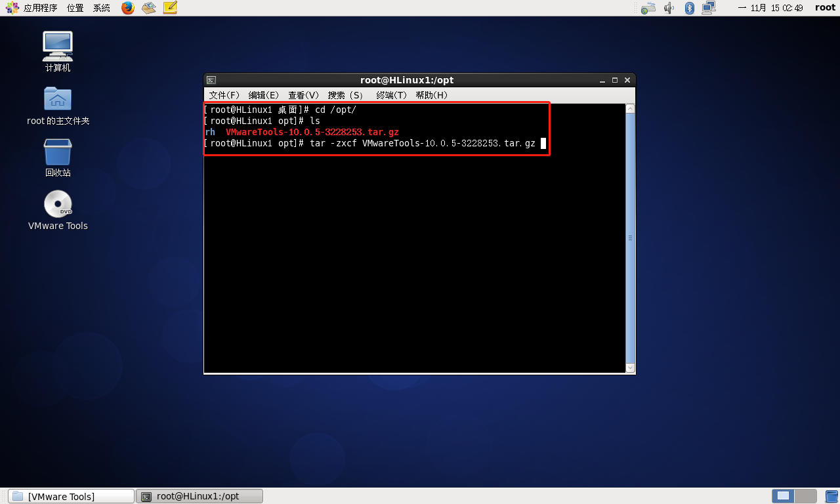The width and height of the screenshot is (840, 504).
Task: Open the terminal 查看(V) menu
Action: pyautogui.click(x=304, y=95)
